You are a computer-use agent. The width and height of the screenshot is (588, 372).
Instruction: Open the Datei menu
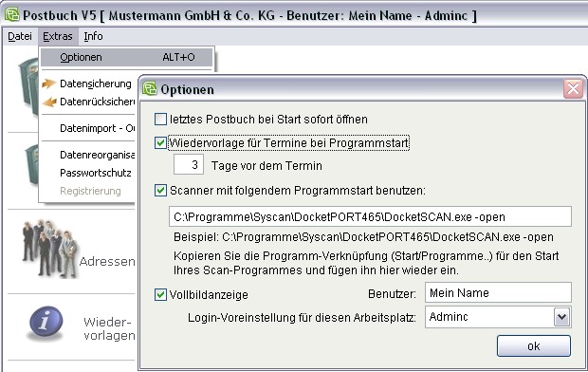click(x=20, y=36)
